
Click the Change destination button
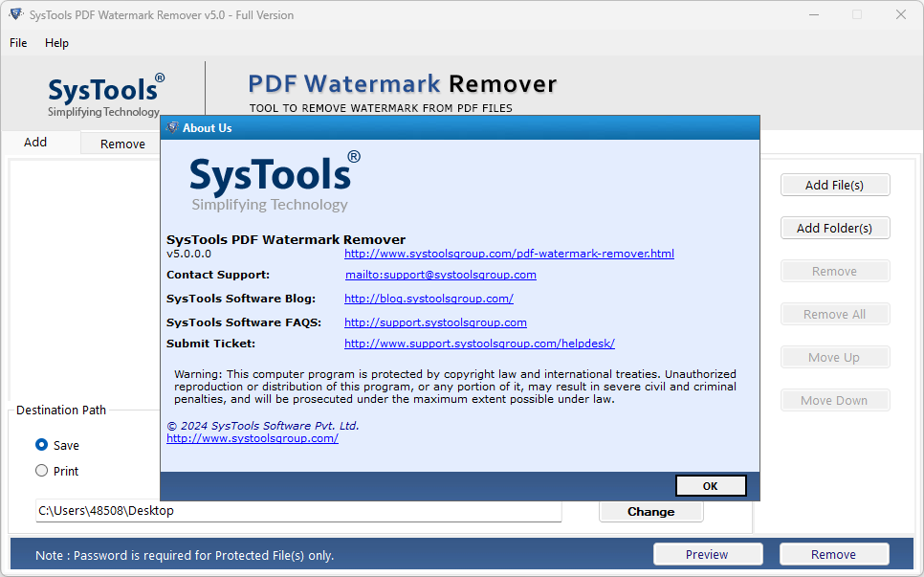tap(651, 512)
